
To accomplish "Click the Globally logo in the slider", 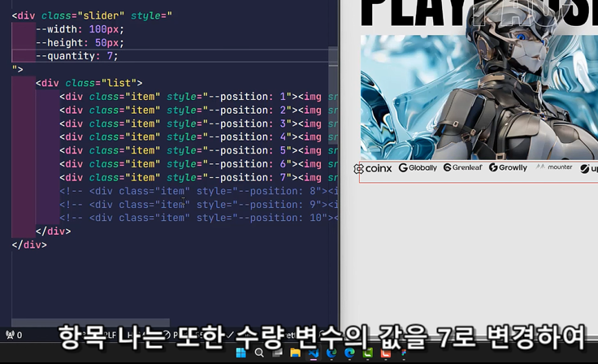I will click(x=418, y=167).
